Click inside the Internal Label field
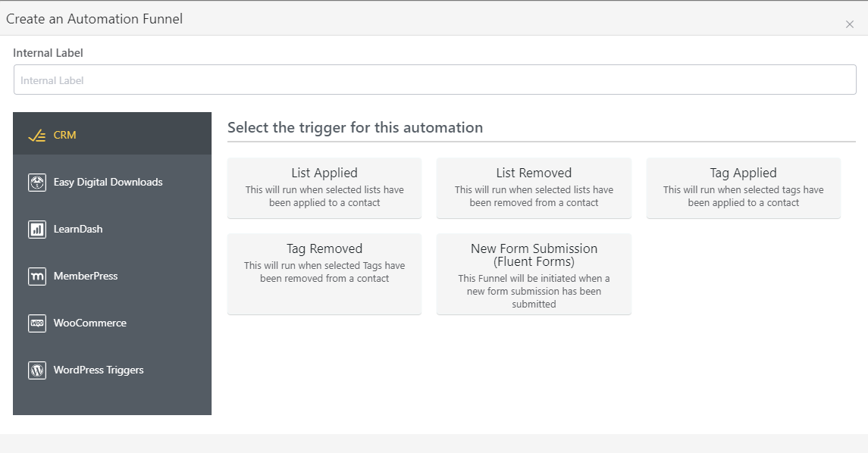868x453 pixels. [x=434, y=79]
